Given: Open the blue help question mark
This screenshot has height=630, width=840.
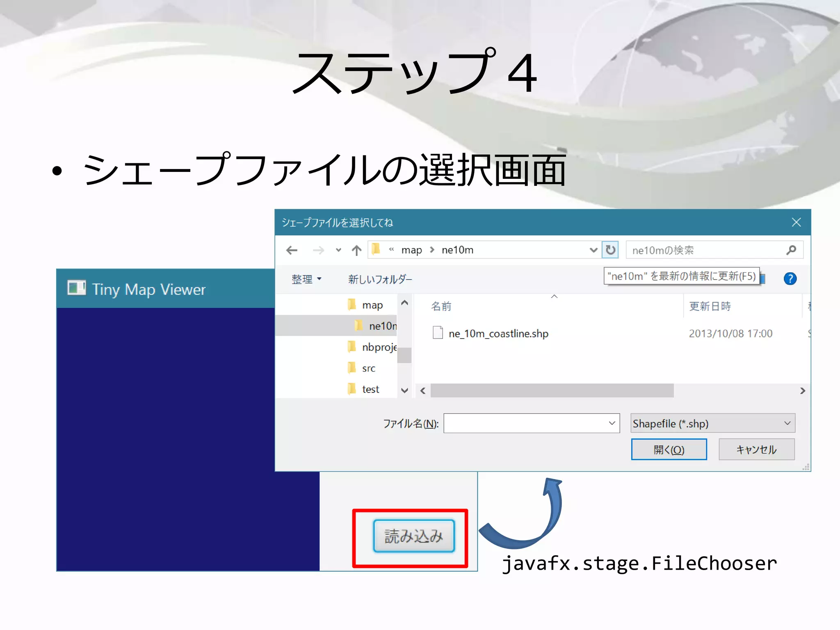Looking at the screenshot, I should click(x=790, y=279).
